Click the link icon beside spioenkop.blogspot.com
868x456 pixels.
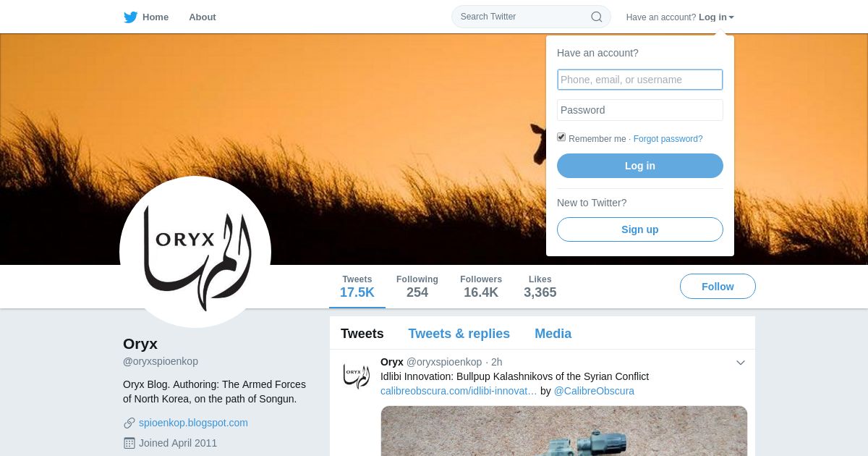tap(129, 423)
